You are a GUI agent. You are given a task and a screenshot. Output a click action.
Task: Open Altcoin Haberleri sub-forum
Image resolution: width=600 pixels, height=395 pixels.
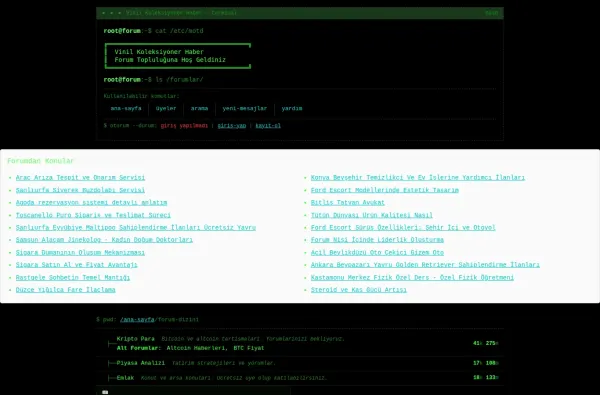196,348
